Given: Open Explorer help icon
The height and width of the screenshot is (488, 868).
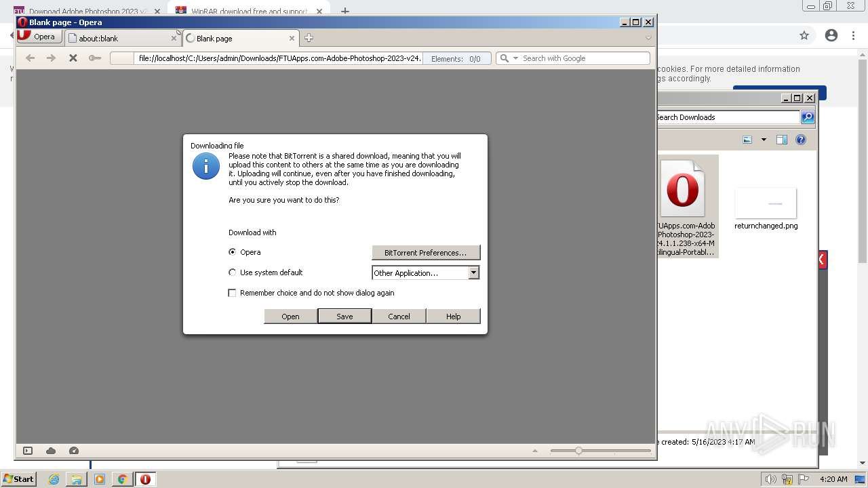Looking at the screenshot, I should point(801,140).
